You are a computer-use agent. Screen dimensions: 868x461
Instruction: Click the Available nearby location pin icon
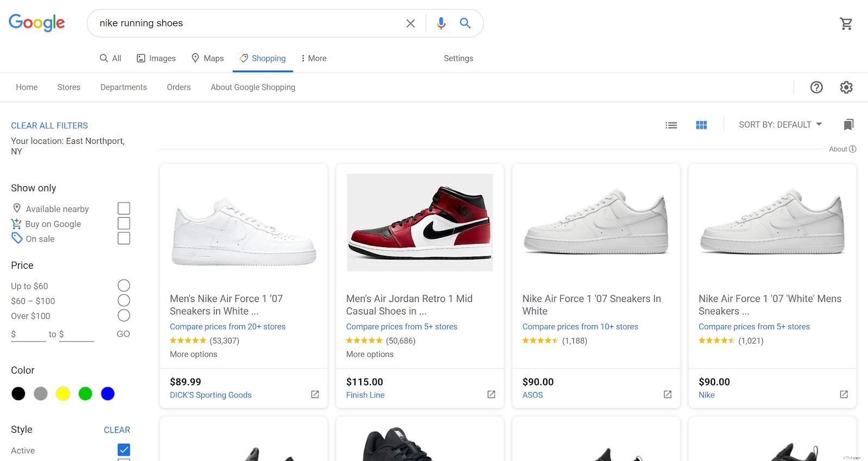[17, 208]
